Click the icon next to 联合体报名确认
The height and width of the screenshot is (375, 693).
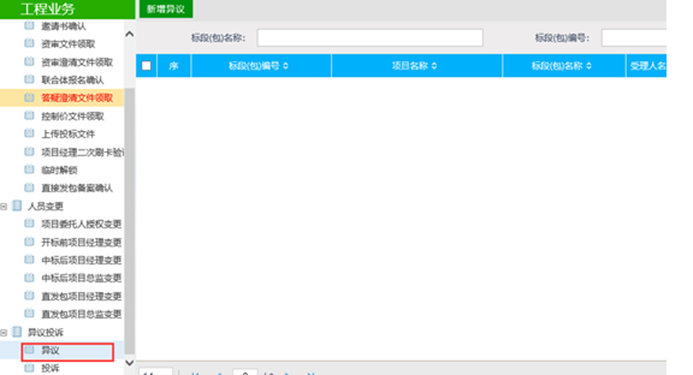click(29, 80)
